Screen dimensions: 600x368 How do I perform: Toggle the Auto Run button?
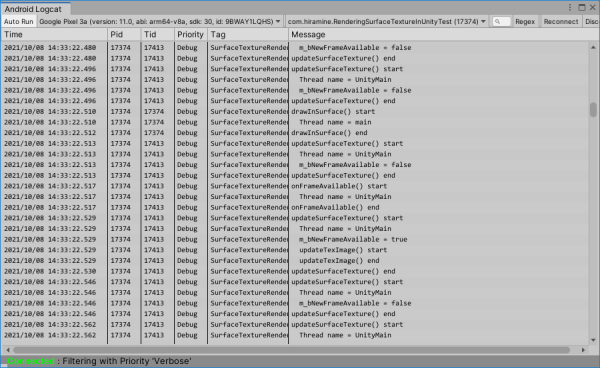click(18, 21)
